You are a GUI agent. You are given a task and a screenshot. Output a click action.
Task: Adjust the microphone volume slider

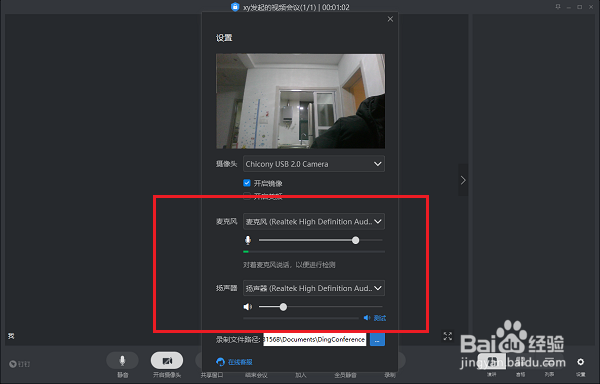tap(321, 240)
